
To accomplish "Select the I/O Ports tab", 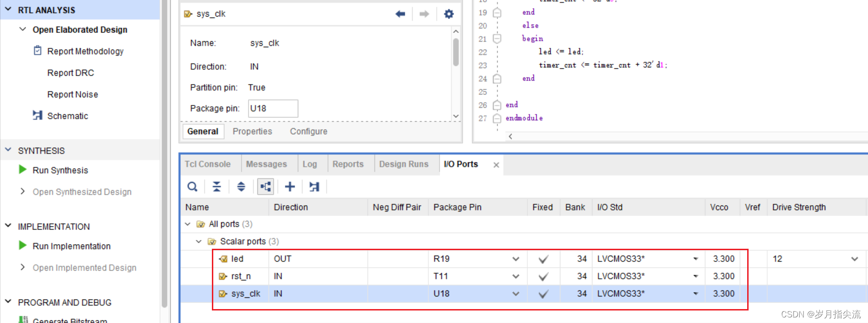I will 461,164.
